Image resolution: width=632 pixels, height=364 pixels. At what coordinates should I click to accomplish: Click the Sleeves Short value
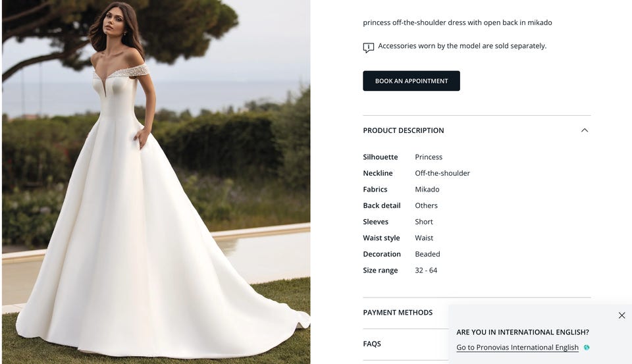tap(423, 222)
